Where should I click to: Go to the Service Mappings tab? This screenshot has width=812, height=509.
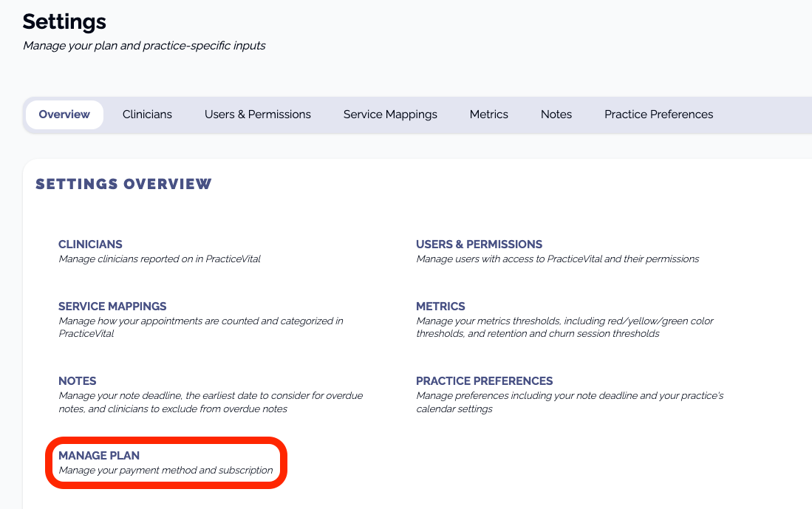pos(390,115)
